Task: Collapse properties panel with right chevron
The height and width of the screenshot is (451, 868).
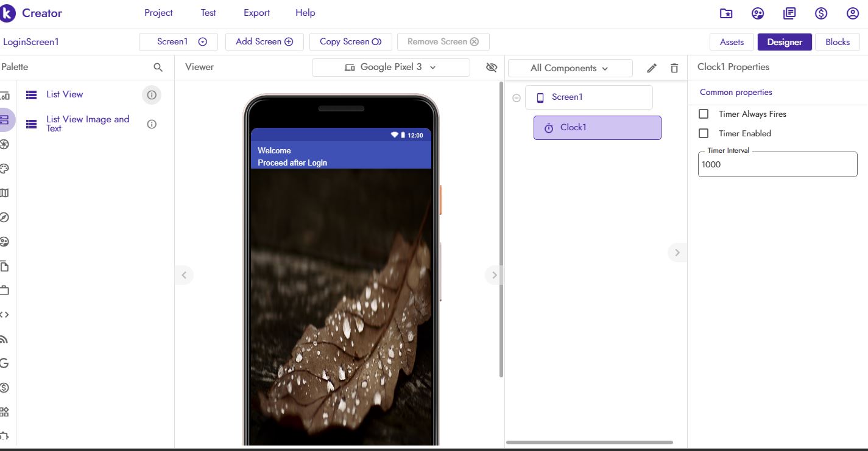Action: pyautogui.click(x=677, y=252)
